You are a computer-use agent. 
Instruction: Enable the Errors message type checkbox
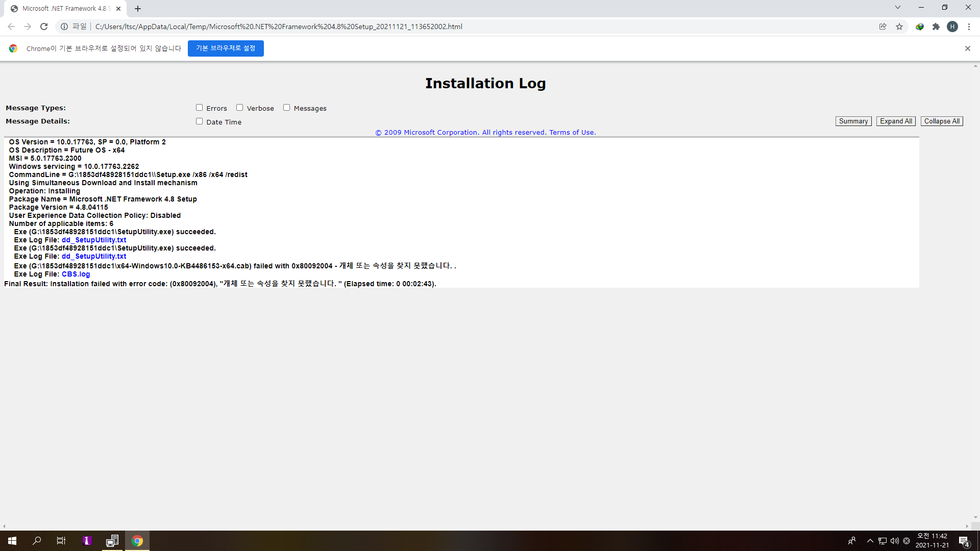pyautogui.click(x=200, y=108)
